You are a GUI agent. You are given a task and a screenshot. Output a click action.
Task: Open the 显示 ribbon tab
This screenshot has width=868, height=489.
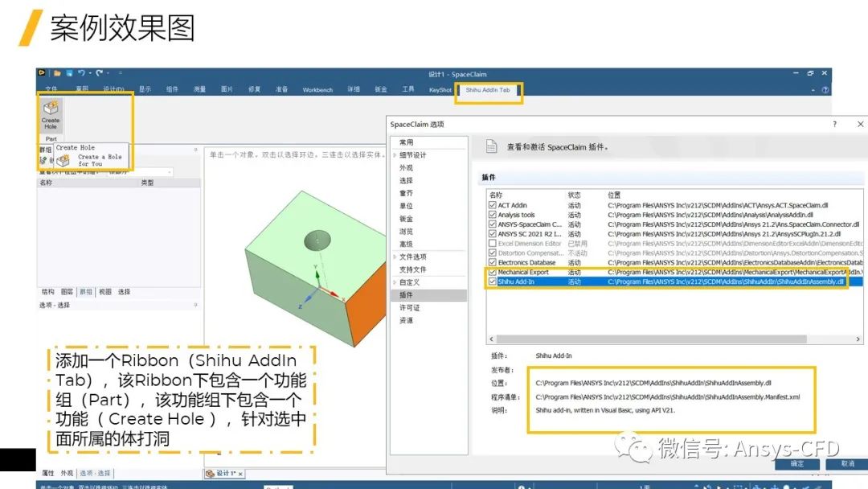pyautogui.click(x=145, y=89)
